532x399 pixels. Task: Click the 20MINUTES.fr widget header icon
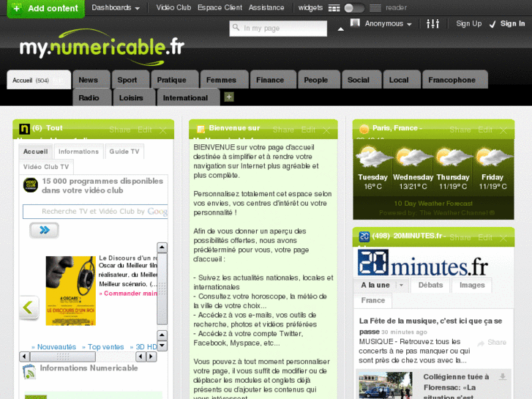coord(364,236)
